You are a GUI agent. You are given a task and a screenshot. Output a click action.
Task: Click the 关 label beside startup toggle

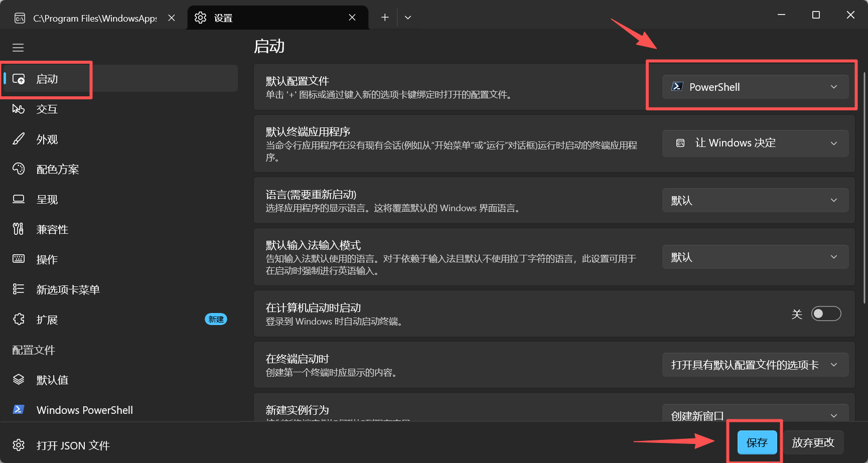797,314
